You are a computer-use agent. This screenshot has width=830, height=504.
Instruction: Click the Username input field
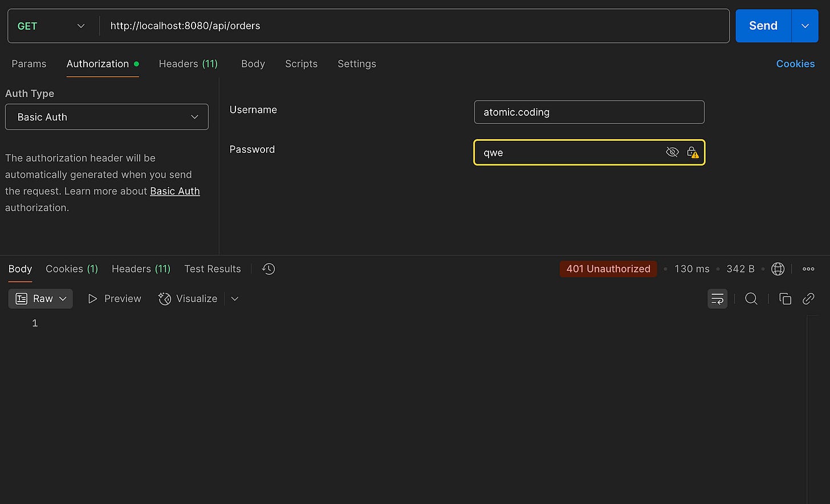click(589, 112)
